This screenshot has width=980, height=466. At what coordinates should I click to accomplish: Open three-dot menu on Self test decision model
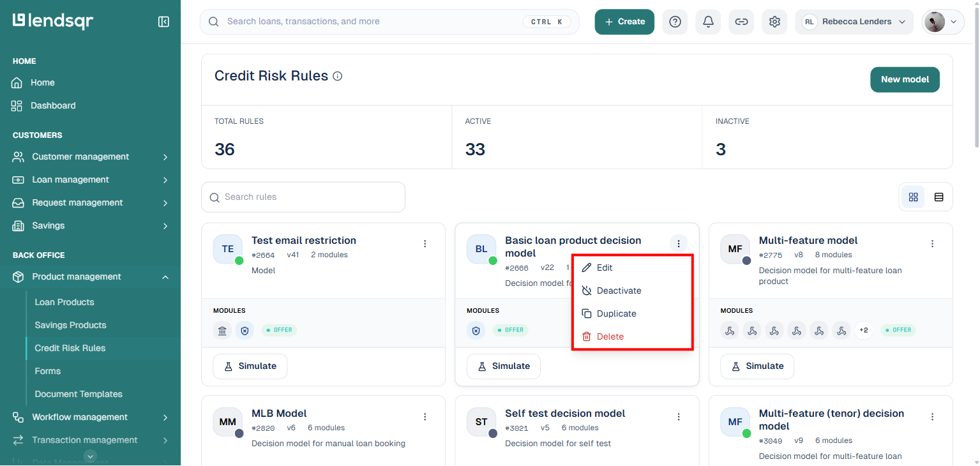[x=679, y=416]
